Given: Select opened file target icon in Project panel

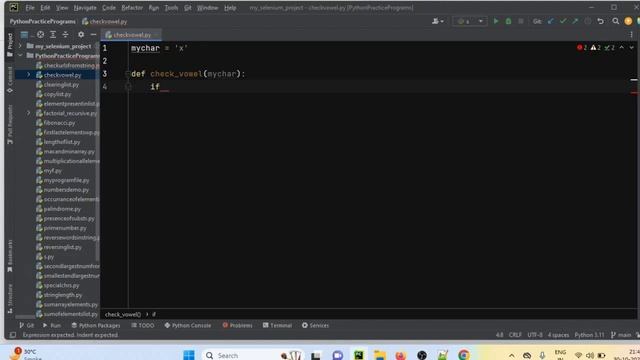Looking at the screenshot, I should coord(40,35).
